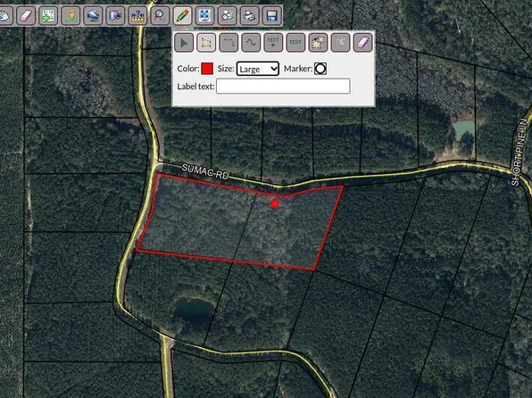
Task: Select the TEXT plus add-label tool
Action: [273, 43]
